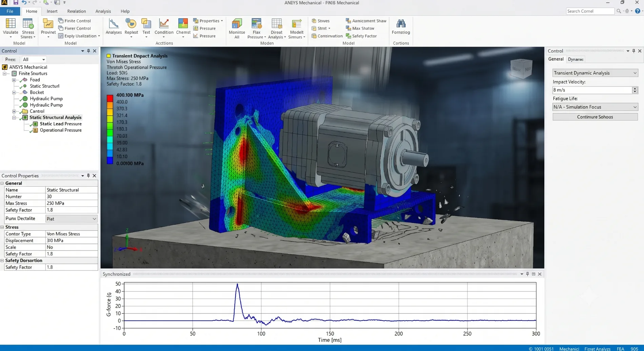
Task: Expand the Foad tree node
Action: [x=14, y=80]
